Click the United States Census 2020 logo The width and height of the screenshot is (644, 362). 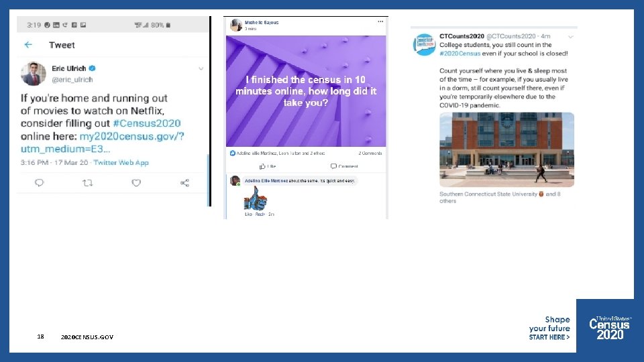coord(610,328)
